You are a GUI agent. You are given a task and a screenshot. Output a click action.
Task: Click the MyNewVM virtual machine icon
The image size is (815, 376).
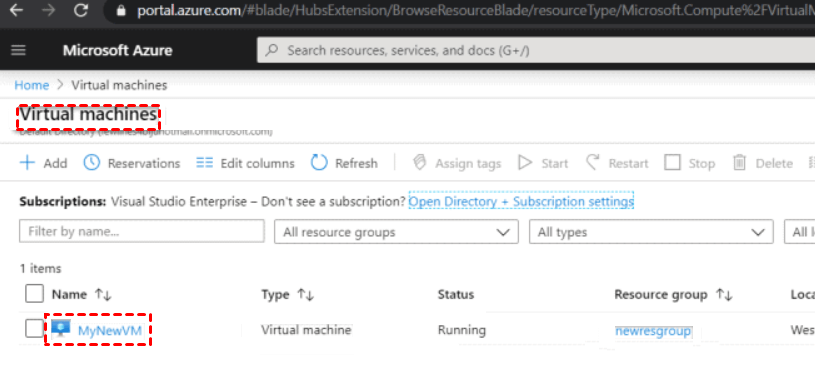coord(60,329)
